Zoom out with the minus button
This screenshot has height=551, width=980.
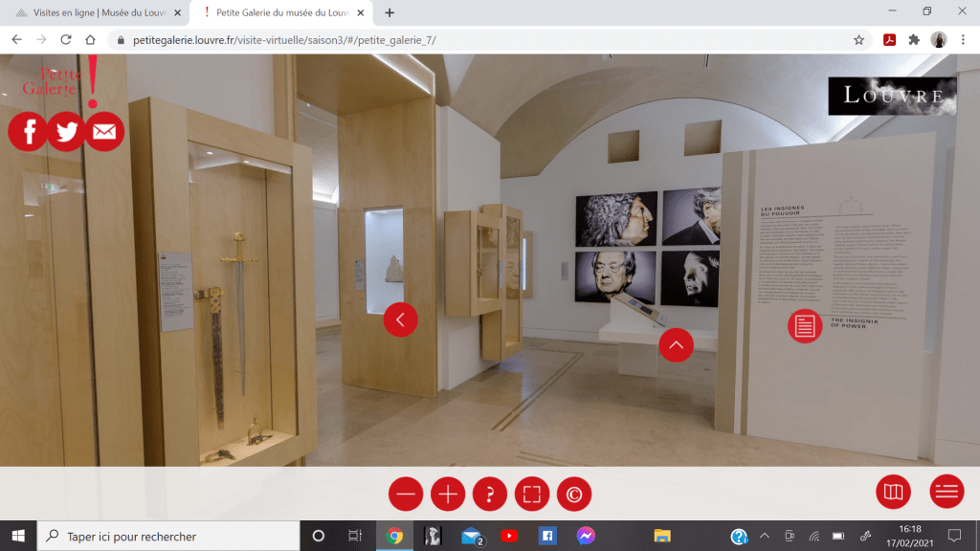[406, 495]
